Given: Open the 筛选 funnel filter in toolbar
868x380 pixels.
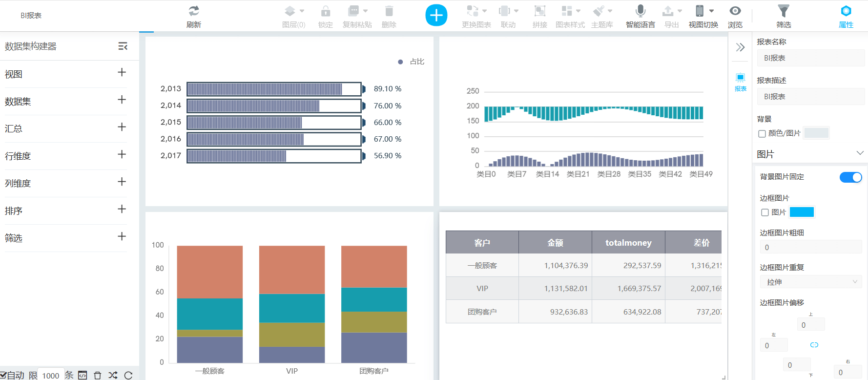Looking at the screenshot, I should click(783, 11).
